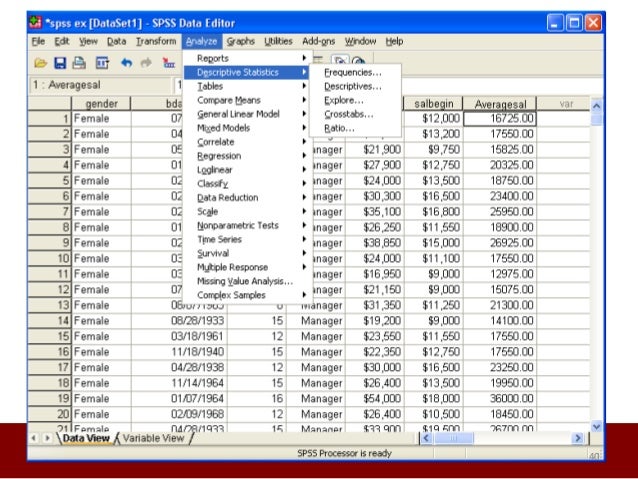The image size is (638, 479).
Task: Switch to the Data View tab
Action: [86, 438]
